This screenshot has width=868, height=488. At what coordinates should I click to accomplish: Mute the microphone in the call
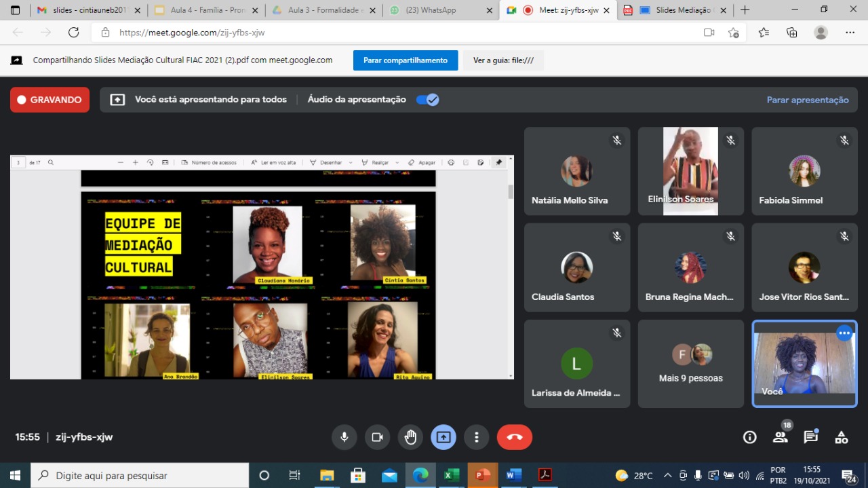tap(344, 437)
